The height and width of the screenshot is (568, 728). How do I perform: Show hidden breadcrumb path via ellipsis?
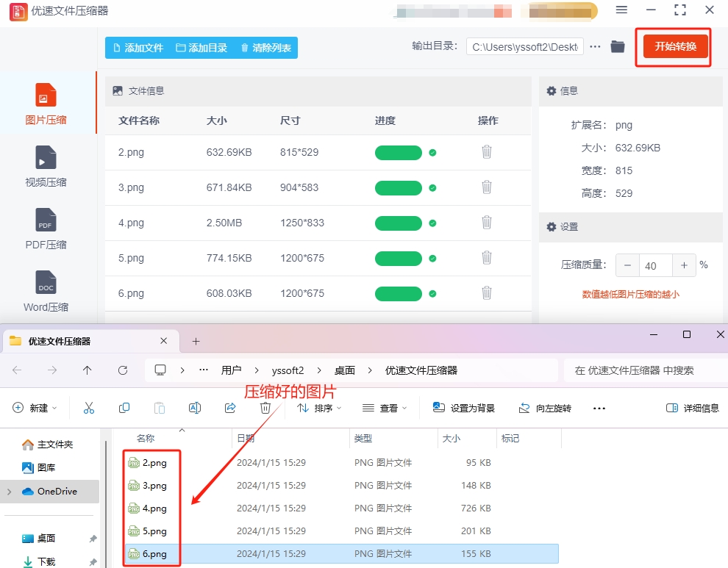(204, 370)
